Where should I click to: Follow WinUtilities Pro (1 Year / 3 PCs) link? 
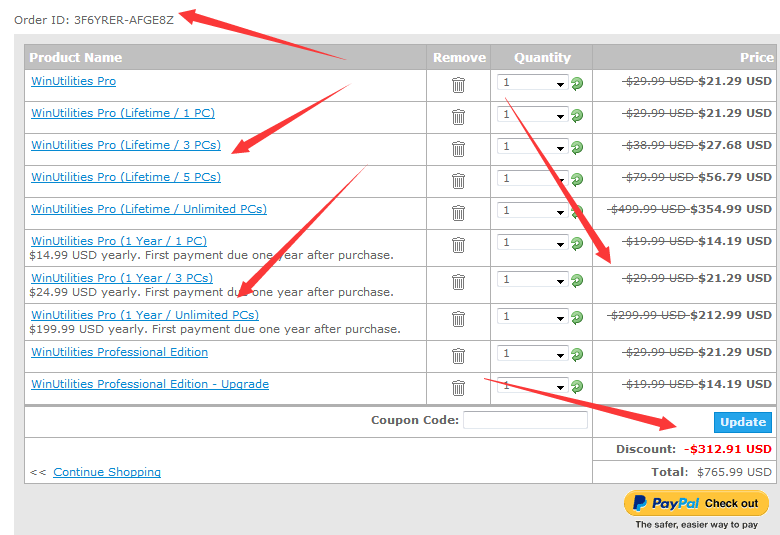[122, 278]
